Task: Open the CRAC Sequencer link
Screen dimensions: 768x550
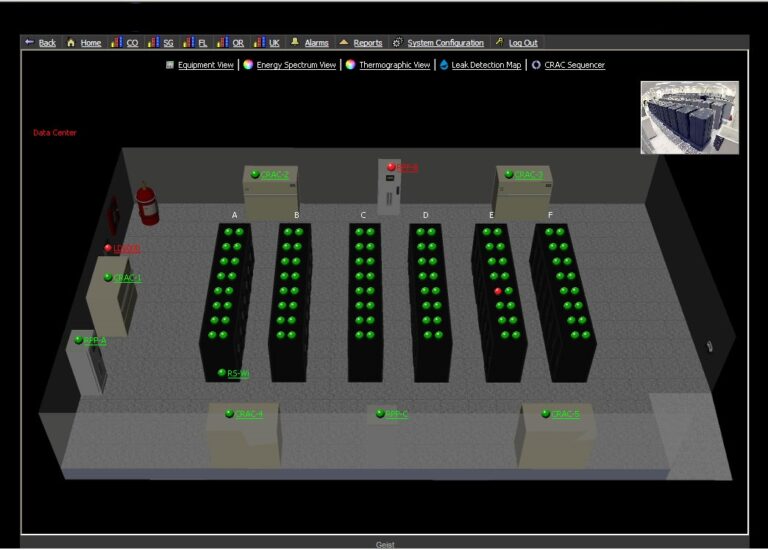Action: pos(574,65)
